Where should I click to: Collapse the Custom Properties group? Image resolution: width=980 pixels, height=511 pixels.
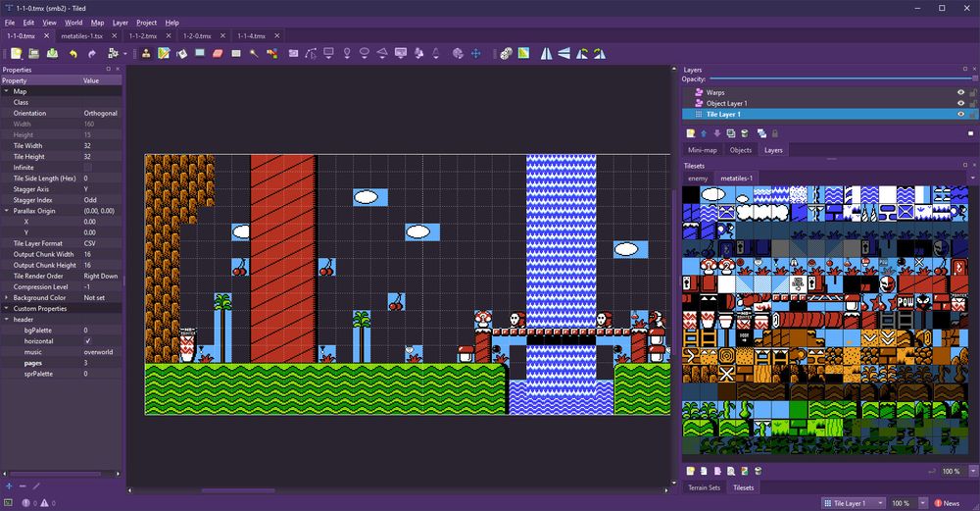[x=6, y=308]
